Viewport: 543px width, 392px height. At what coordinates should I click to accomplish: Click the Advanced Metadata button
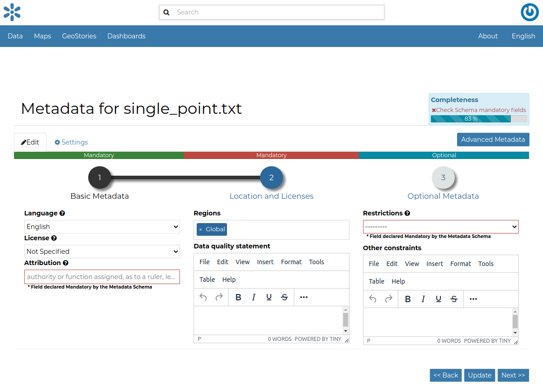point(493,140)
